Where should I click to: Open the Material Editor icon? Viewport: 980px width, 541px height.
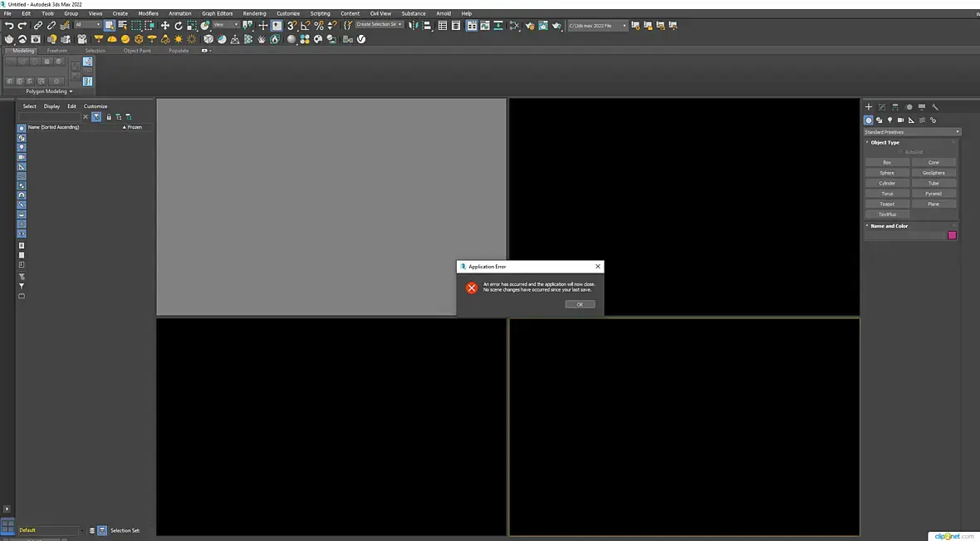click(x=514, y=26)
